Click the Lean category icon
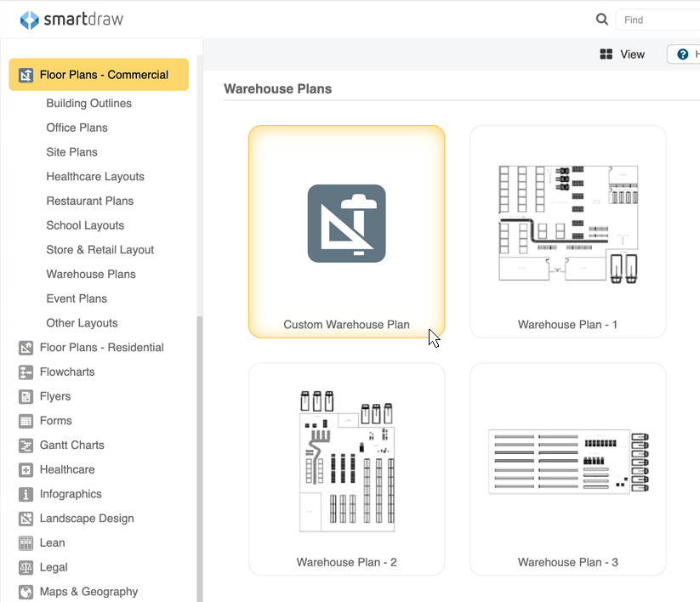 tap(26, 542)
